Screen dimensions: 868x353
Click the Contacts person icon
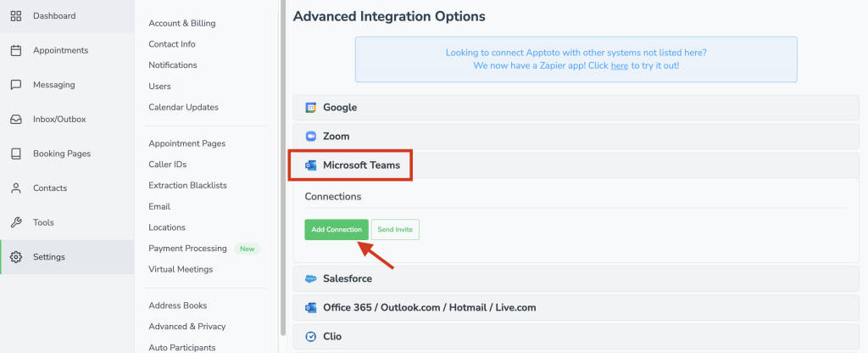(x=16, y=188)
